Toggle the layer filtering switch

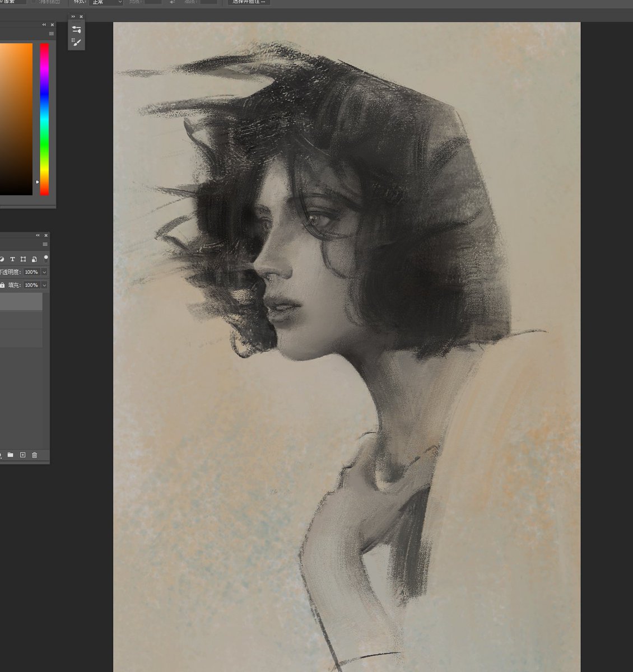pyautogui.click(x=46, y=258)
